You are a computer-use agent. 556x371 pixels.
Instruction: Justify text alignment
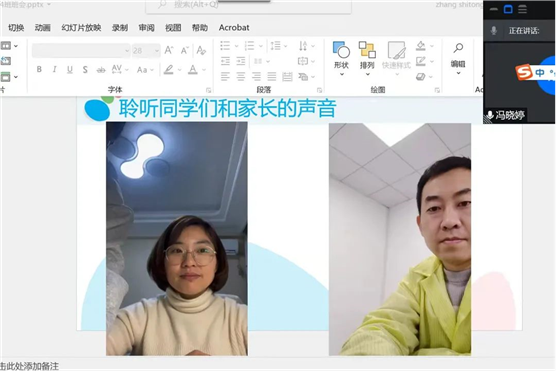coord(272,77)
